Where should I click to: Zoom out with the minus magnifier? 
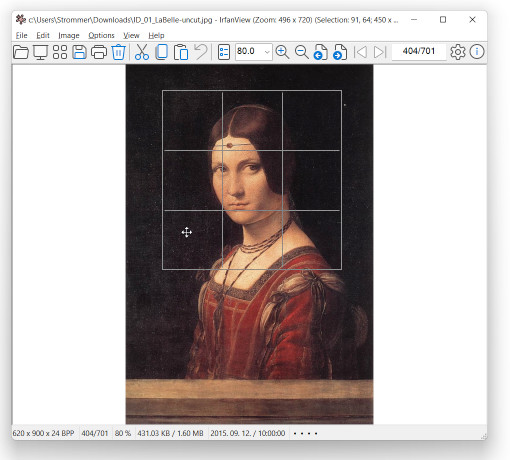pyautogui.click(x=302, y=52)
